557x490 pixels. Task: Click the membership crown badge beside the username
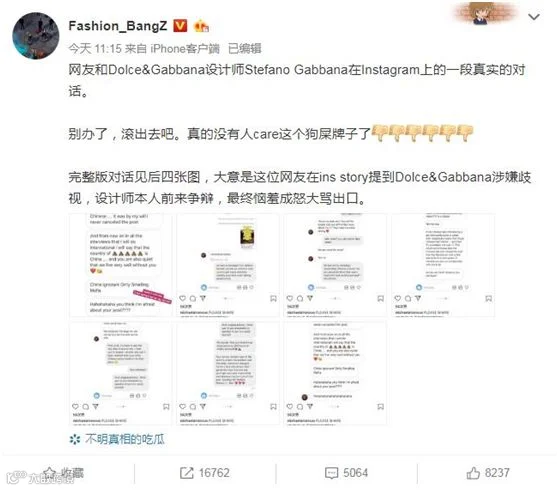pos(201,26)
